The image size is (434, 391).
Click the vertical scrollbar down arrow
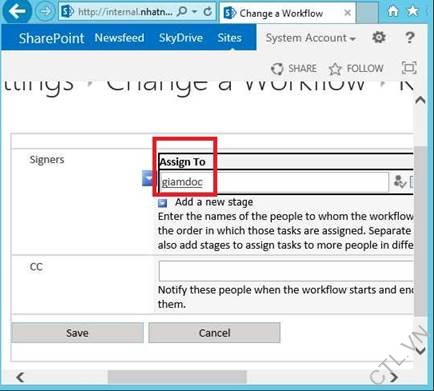tap(420, 350)
